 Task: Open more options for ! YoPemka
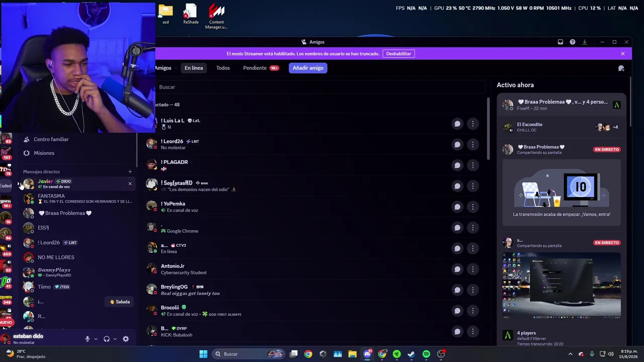(473, 207)
